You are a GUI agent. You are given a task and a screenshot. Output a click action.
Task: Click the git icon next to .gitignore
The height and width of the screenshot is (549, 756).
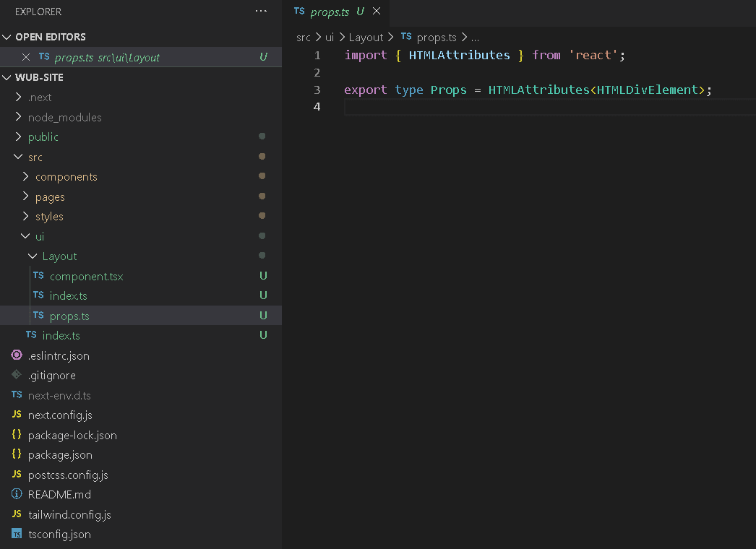pyautogui.click(x=17, y=375)
